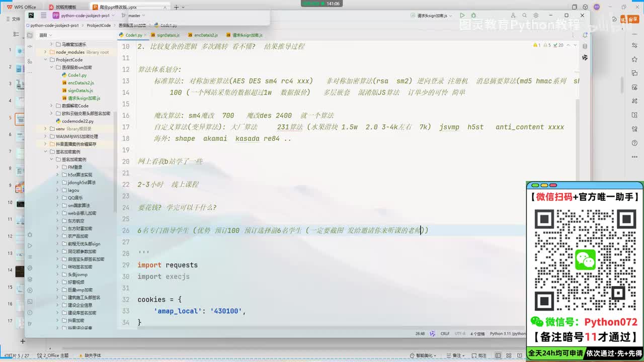644x362 pixels.
Task: Open the Database tool window icon
Action: point(585,46)
